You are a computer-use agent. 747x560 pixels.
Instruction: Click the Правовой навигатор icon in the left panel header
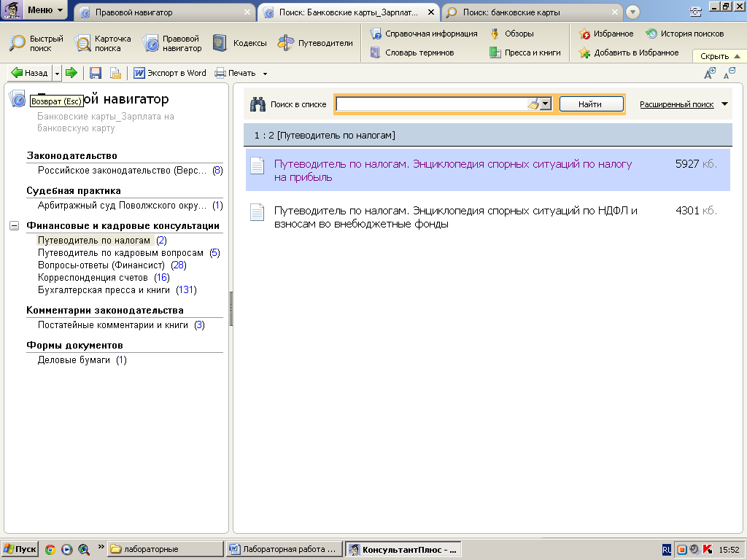coord(18,99)
